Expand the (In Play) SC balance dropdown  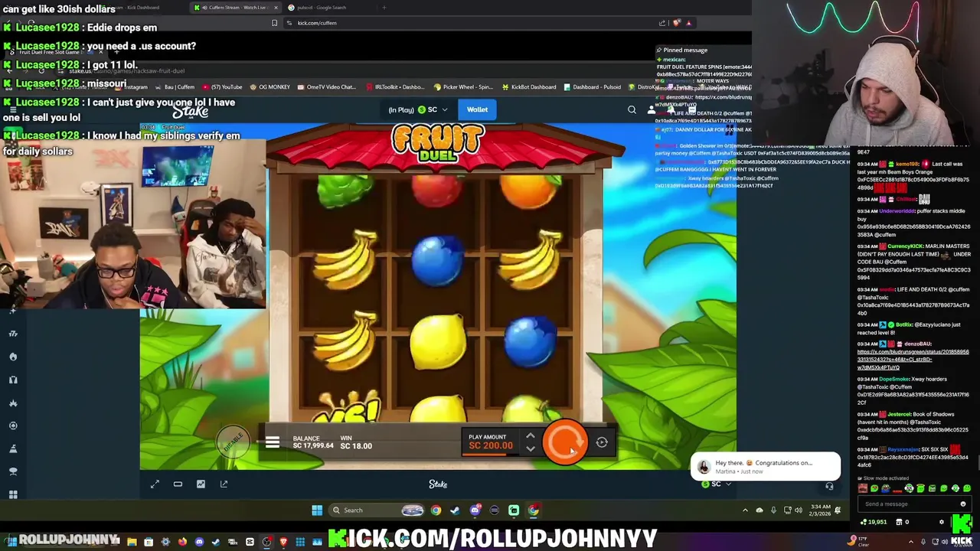(418, 109)
